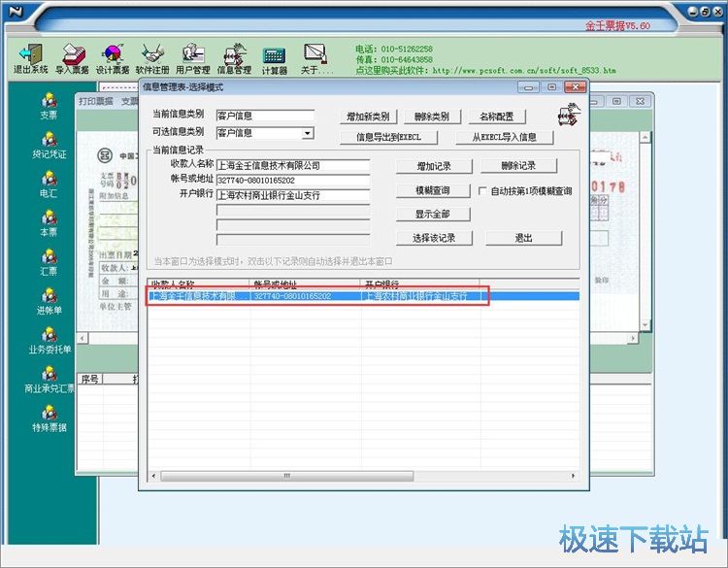
Task: Open the software purchase URL link
Action: click(524, 71)
